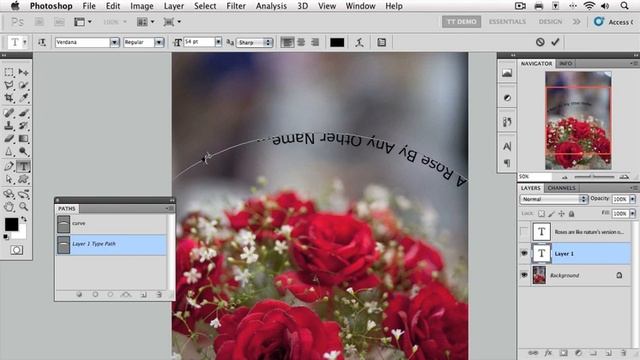
Task: Hide Layer 1 visibility eye
Action: pyautogui.click(x=524, y=253)
